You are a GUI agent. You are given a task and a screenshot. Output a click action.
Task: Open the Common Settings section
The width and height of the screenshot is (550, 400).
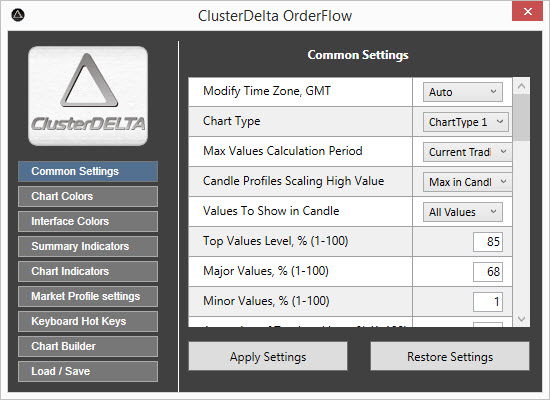(88, 171)
